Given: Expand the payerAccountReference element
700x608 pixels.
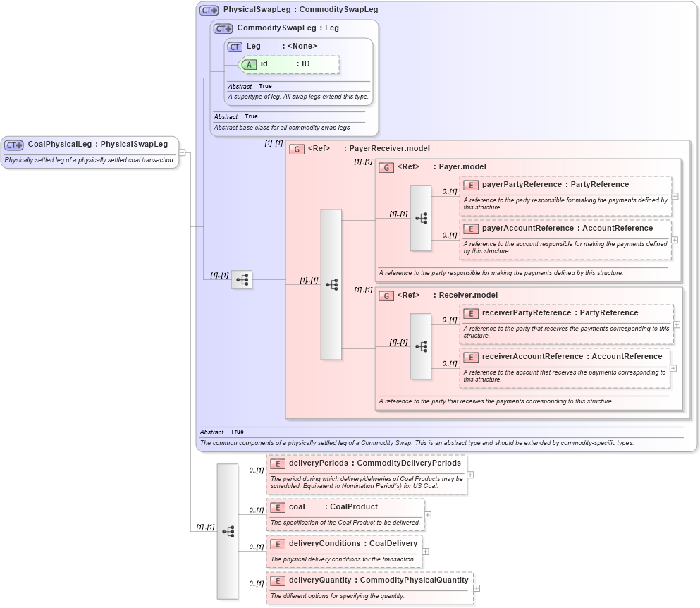Looking at the screenshot, I should coord(675,240).
